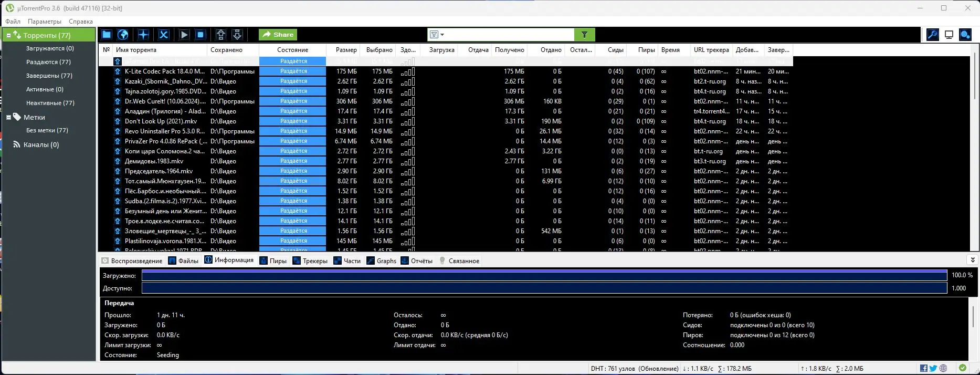Open the Файл menu

(x=13, y=22)
